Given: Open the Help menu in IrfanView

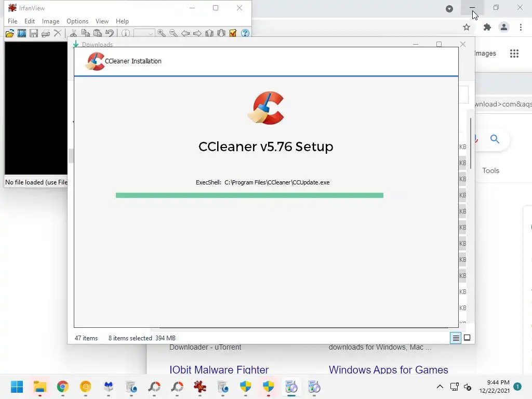Looking at the screenshot, I should point(122,21).
